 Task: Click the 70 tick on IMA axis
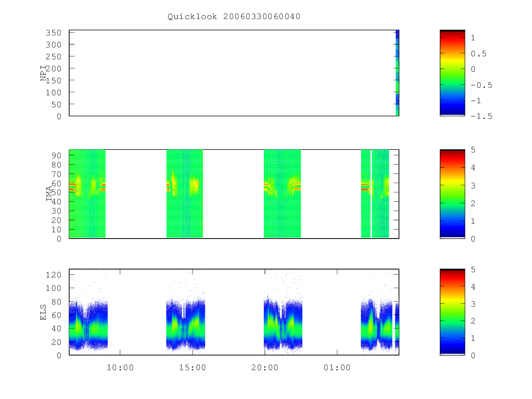point(57,174)
